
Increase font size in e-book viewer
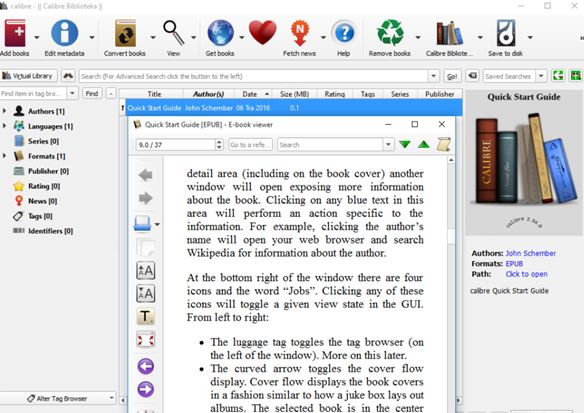pos(146,271)
